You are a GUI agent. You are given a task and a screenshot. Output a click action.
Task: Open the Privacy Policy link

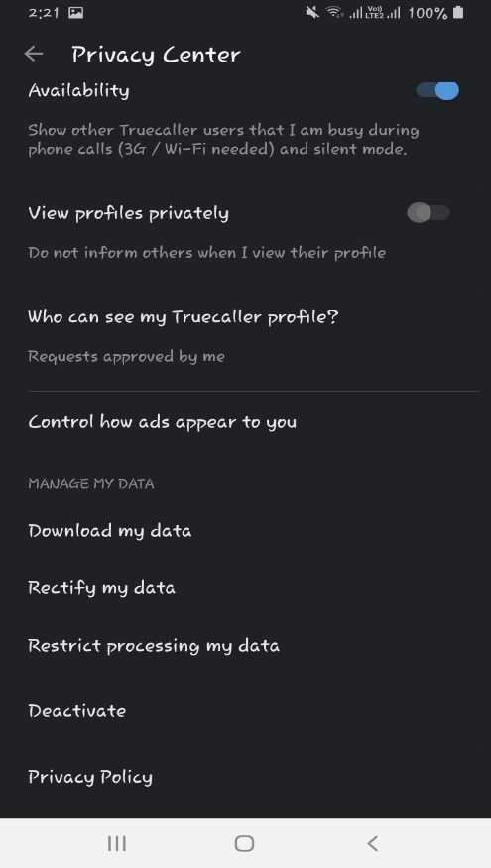pyautogui.click(x=90, y=777)
